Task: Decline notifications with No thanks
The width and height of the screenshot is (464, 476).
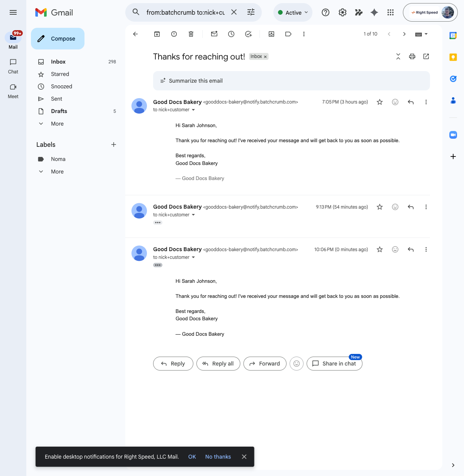Action: pyautogui.click(x=218, y=457)
